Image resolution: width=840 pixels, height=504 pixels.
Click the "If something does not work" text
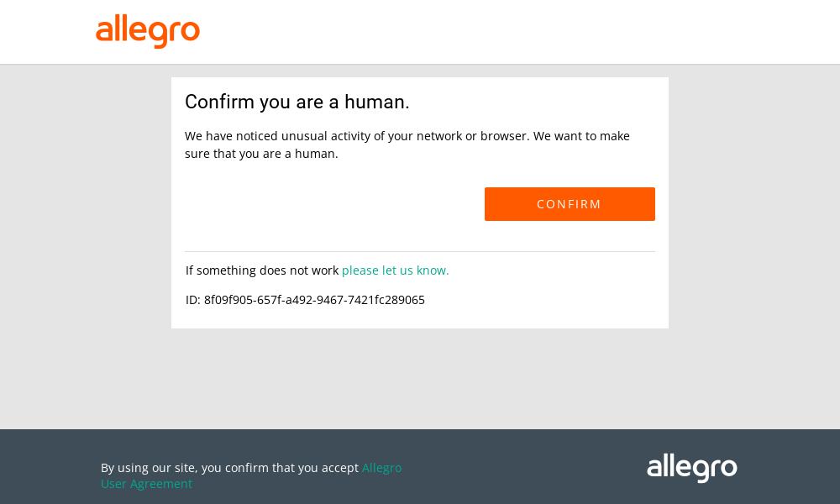pos(262,270)
